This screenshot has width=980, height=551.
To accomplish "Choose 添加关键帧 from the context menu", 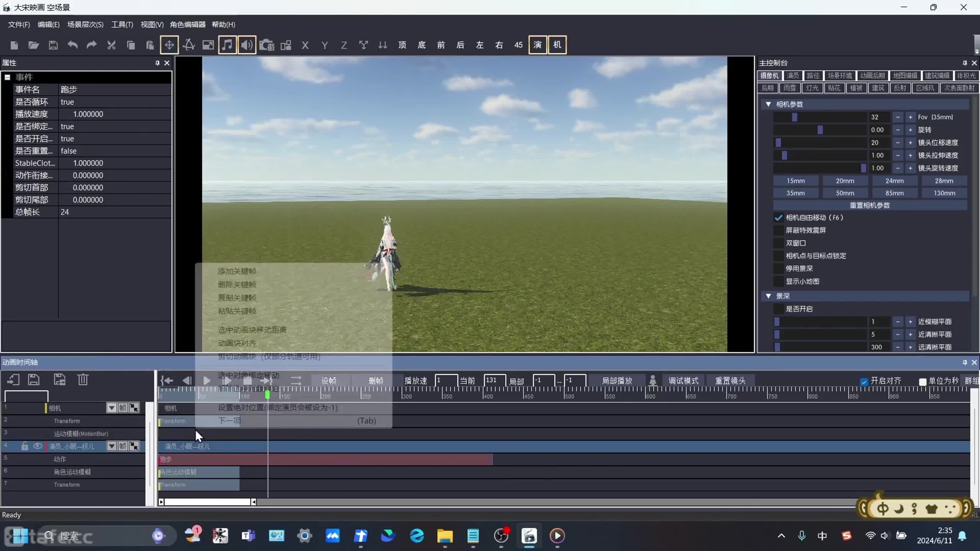I will [237, 271].
